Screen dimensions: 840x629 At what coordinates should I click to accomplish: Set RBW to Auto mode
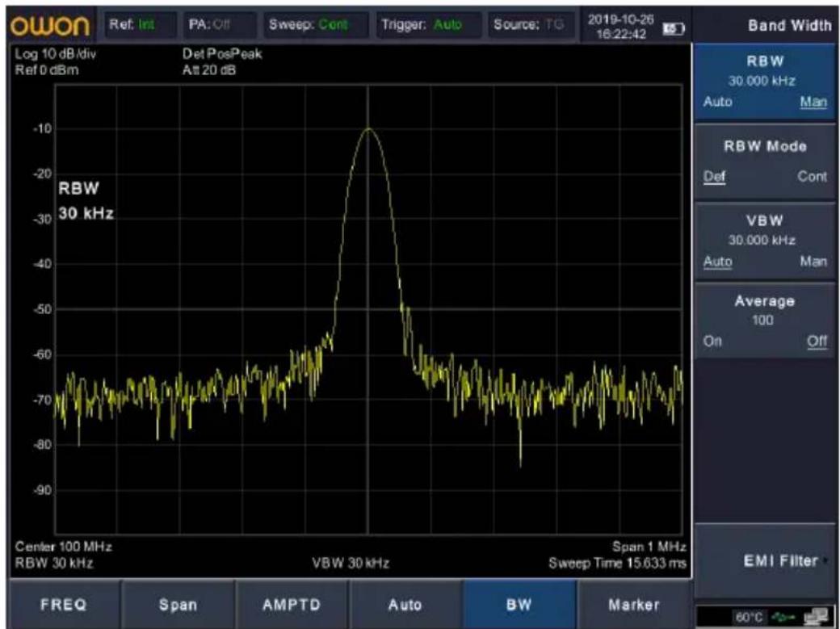coord(717,101)
